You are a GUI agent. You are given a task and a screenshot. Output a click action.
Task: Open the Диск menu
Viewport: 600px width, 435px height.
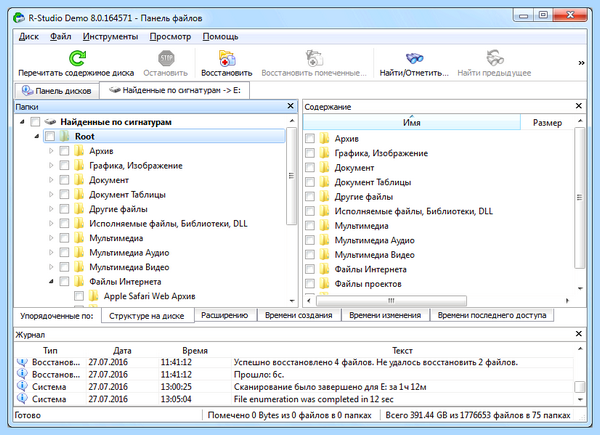29,36
